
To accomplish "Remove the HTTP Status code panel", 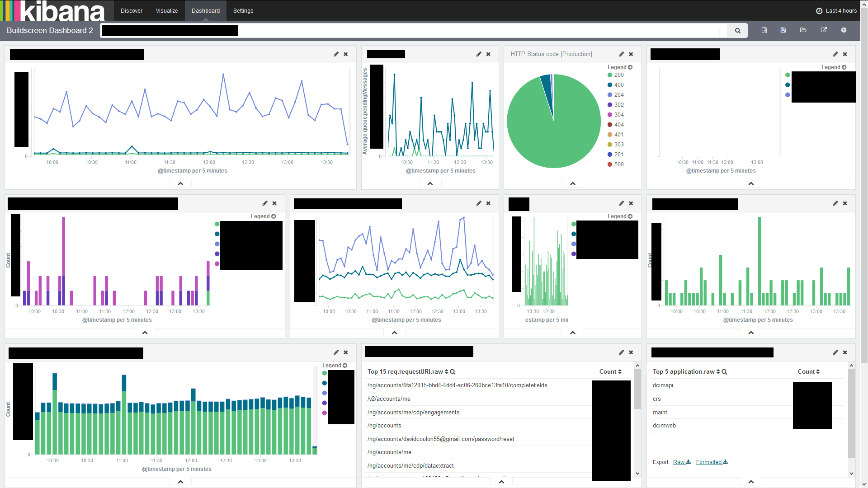I will pyautogui.click(x=631, y=54).
